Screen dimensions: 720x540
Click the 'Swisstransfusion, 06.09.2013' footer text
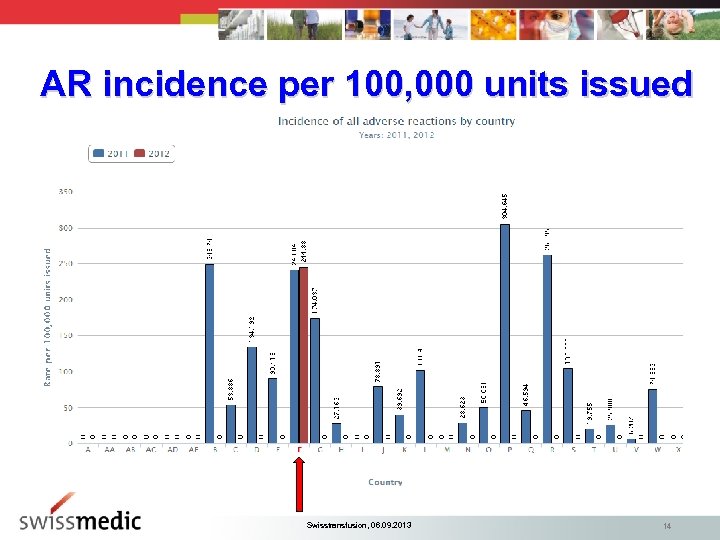(x=359, y=525)
